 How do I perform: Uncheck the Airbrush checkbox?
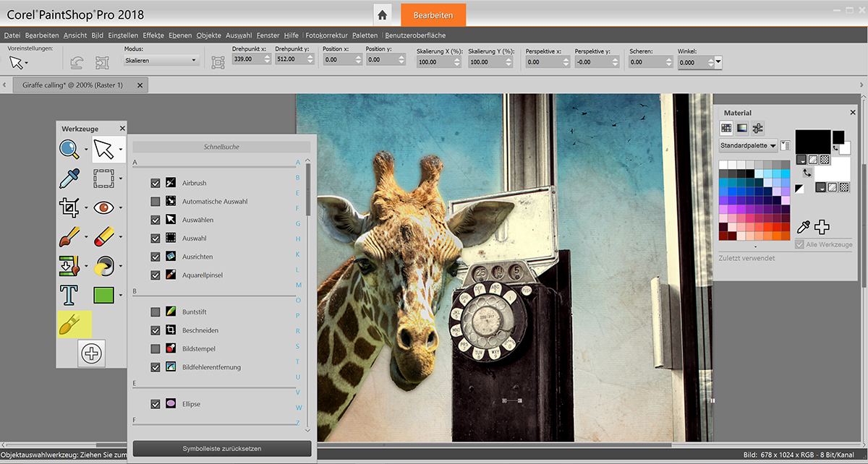click(156, 183)
